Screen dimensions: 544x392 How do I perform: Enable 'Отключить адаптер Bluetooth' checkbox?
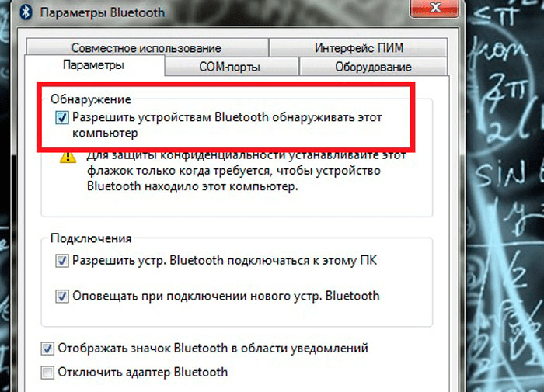(x=47, y=373)
